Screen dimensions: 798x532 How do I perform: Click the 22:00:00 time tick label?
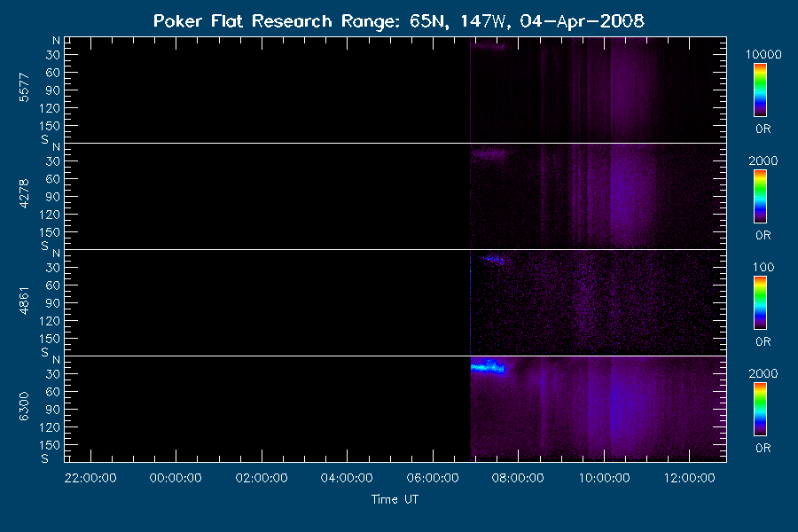pos(90,478)
